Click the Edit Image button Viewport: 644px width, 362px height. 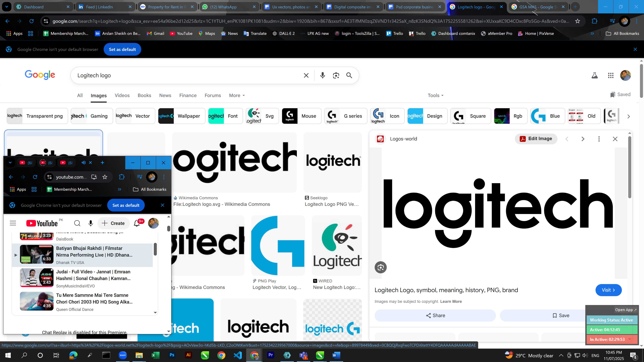coord(536,139)
